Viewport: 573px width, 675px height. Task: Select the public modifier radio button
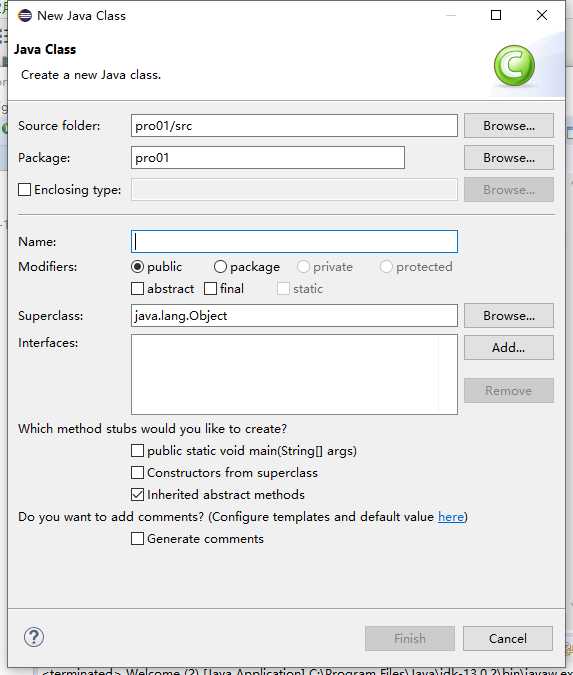(x=137, y=267)
